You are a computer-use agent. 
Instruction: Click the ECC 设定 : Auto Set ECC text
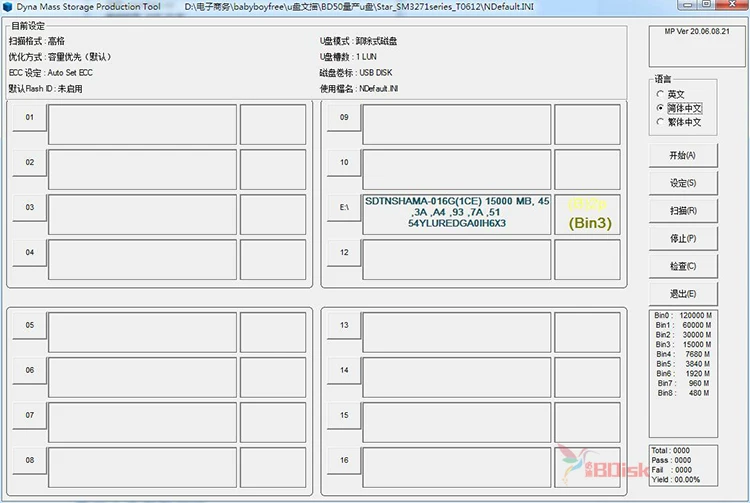tap(51, 73)
